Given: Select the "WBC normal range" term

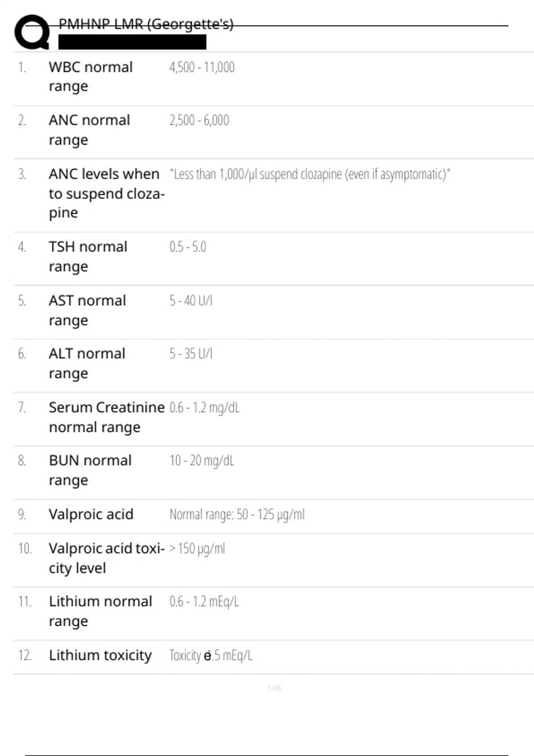Looking at the screenshot, I should 91,76.
